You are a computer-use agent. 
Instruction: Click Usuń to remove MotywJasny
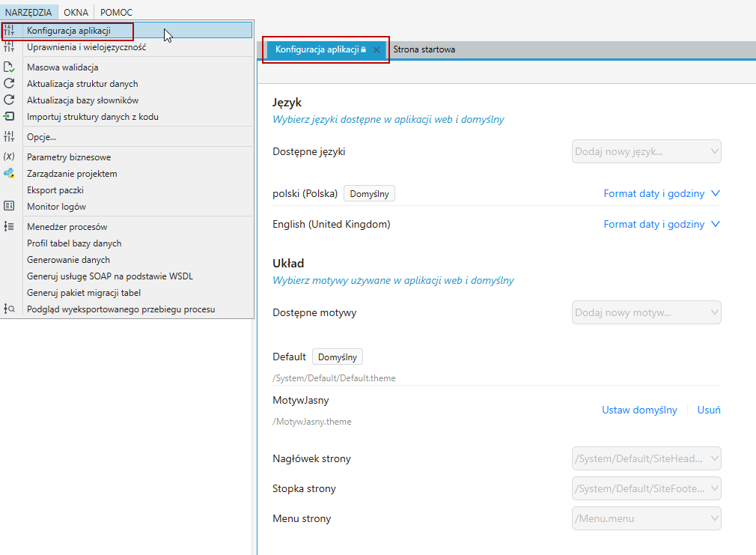709,410
